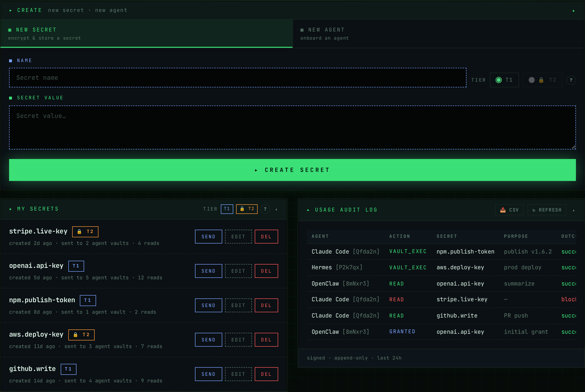This screenshot has height=392, width=585.
Task: Click the CREATE SECRET button
Action: pos(292,170)
